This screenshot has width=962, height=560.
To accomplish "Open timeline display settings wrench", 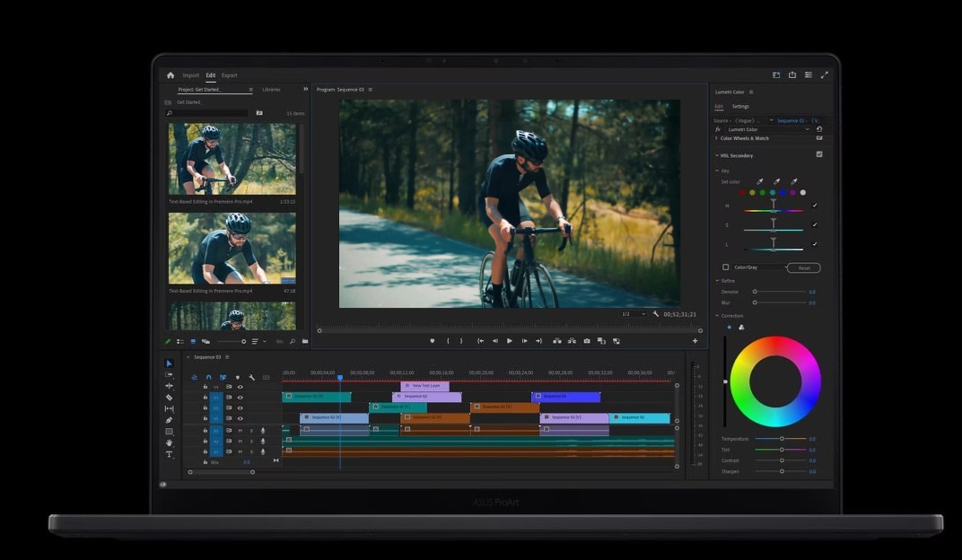I will pyautogui.click(x=252, y=377).
